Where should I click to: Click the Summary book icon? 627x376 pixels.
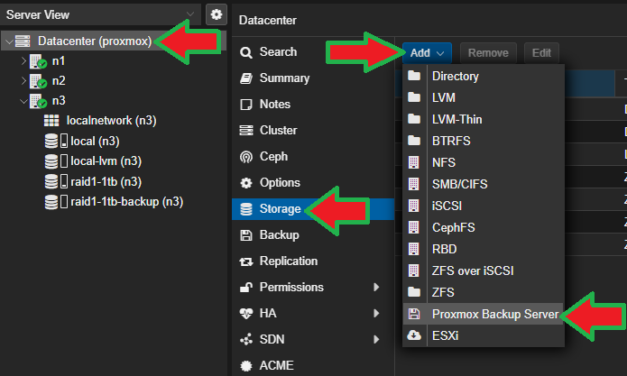point(246,78)
